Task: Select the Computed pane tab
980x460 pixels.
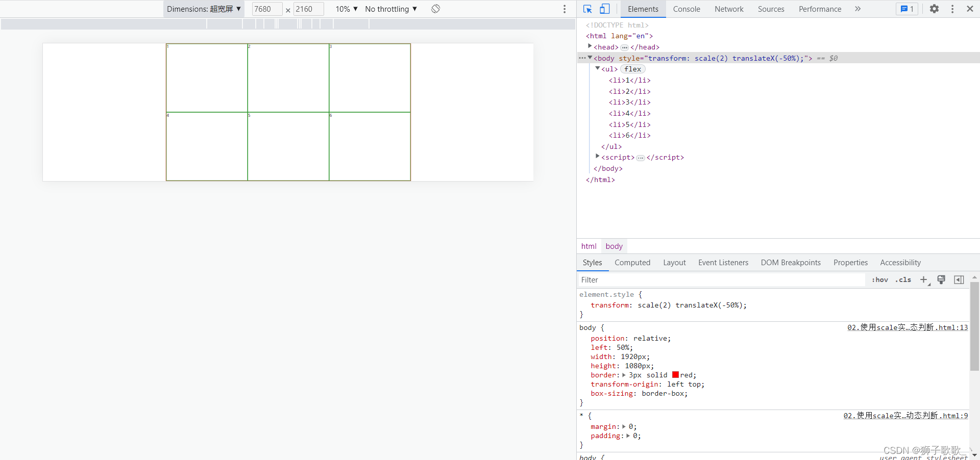Action: (x=632, y=263)
